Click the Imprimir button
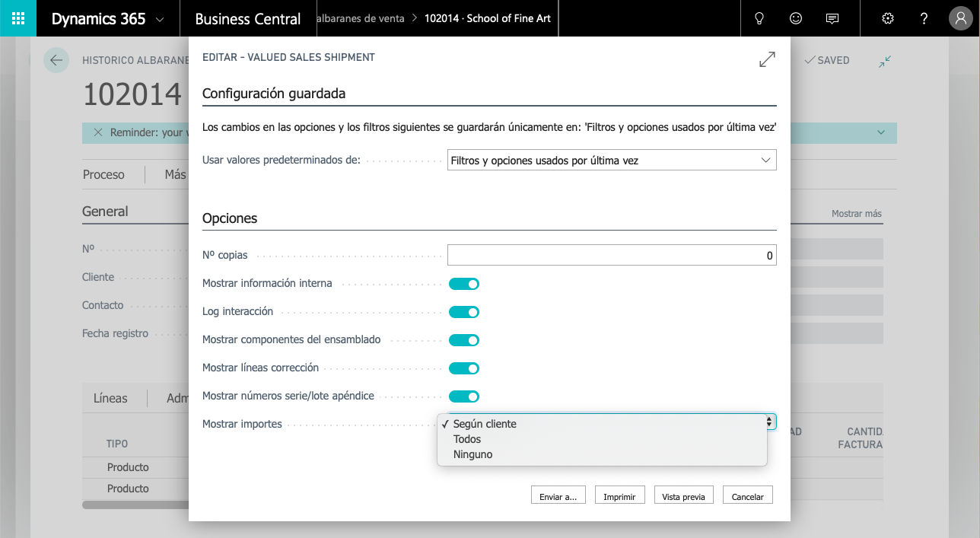980x538 pixels. pyautogui.click(x=619, y=496)
